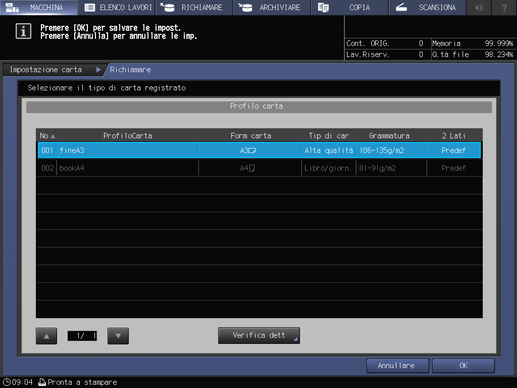Confirm with the OK button
517x388 pixels.
pos(463,366)
